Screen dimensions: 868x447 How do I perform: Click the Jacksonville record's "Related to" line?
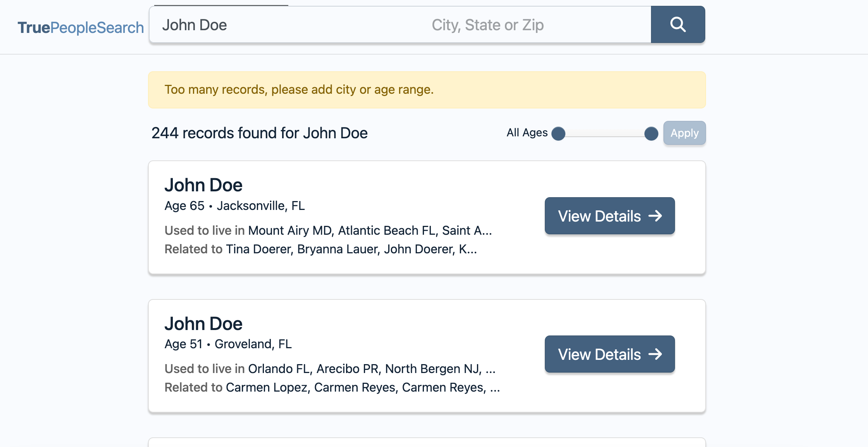click(320, 249)
